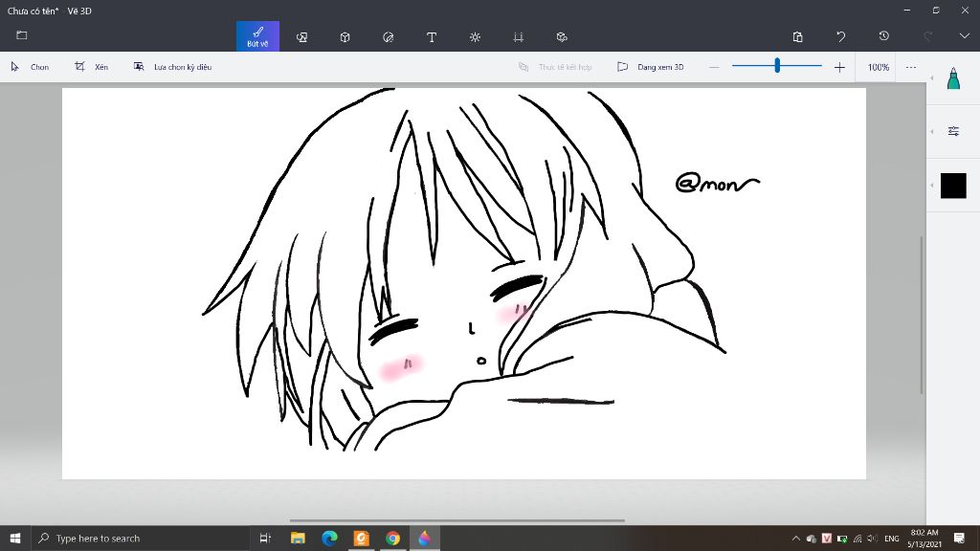Launch Microsoft Edge from taskbar
The image size is (980, 551).
click(x=329, y=538)
